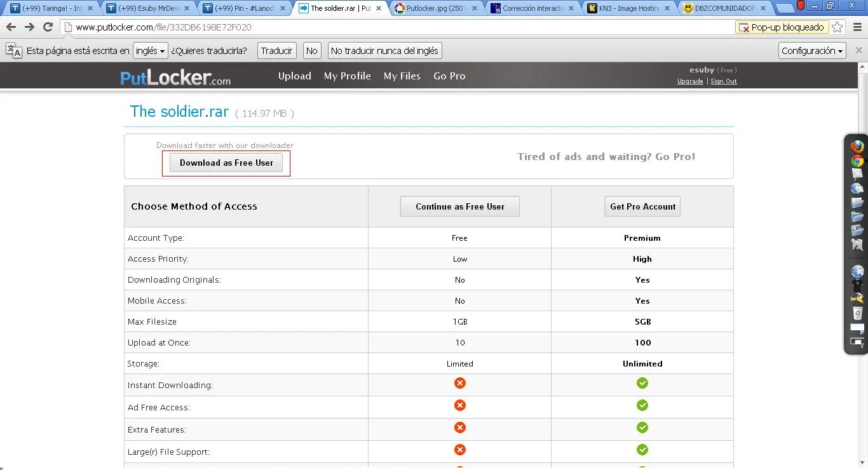Click the Chrome icon in the side dock

point(857,161)
